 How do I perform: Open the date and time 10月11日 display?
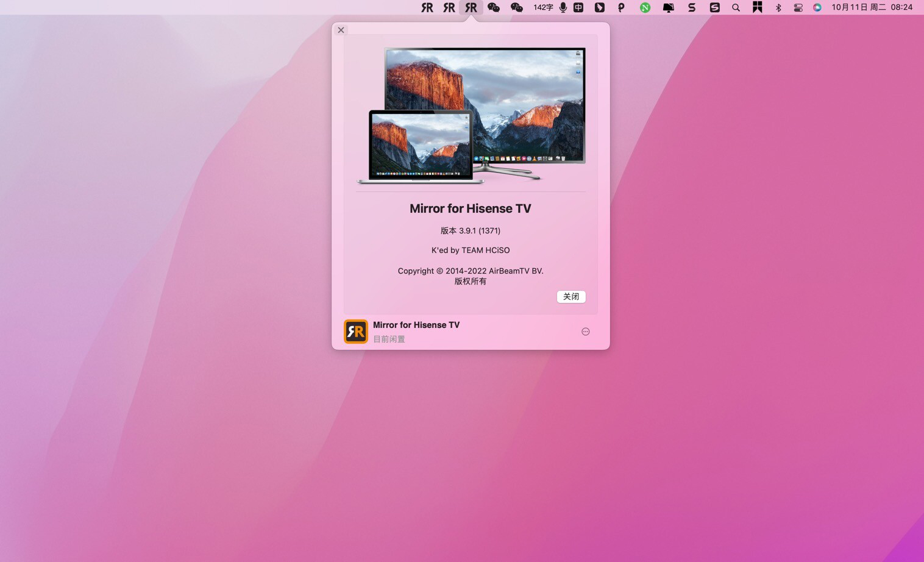coord(872,7)
